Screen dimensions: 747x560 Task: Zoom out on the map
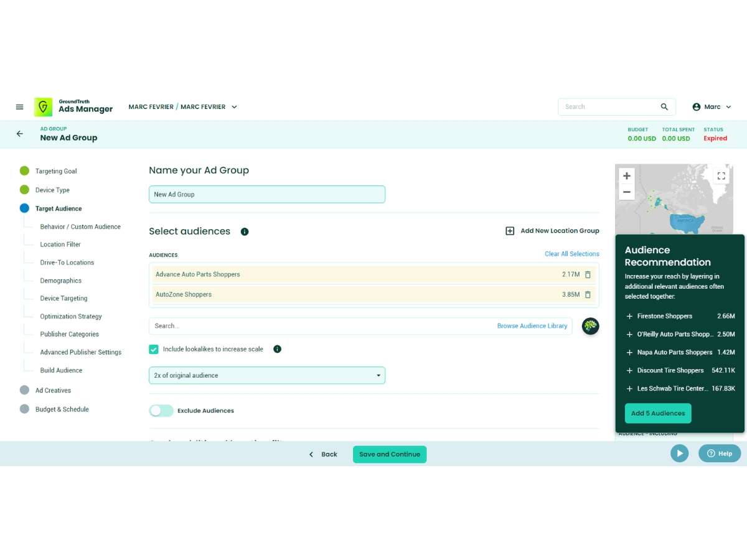tap(627, 192)
